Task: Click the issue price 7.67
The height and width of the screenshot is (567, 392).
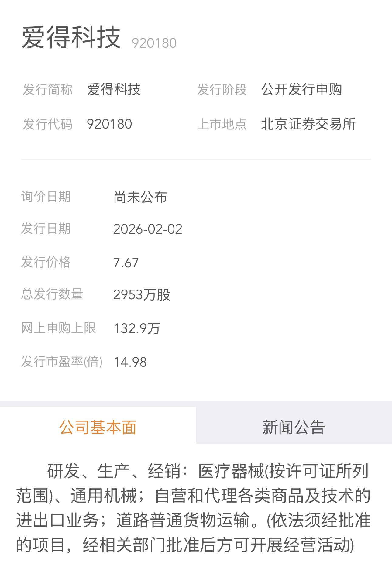Action: click(126, 263)
